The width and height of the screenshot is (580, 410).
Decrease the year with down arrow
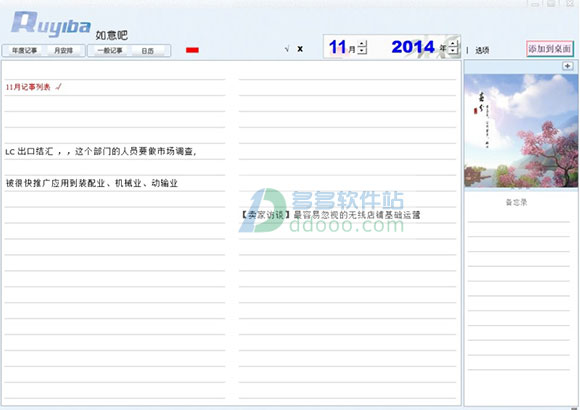coord(453,50)
